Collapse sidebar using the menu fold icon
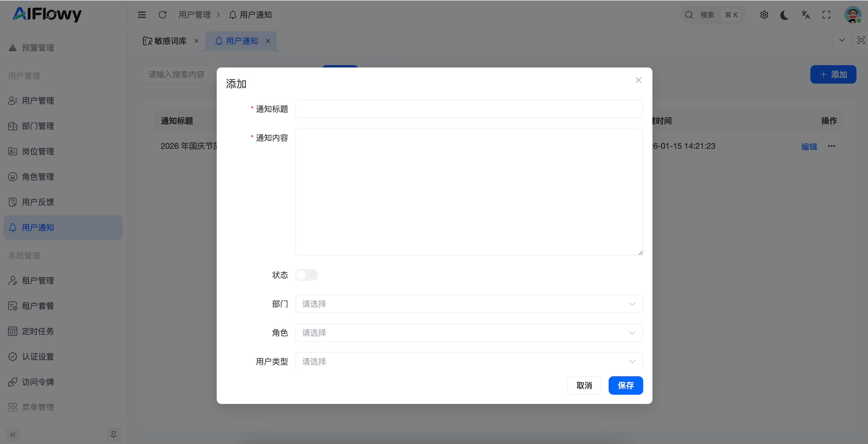This screenshot has width=868, height=444. (x=142, y=15)
